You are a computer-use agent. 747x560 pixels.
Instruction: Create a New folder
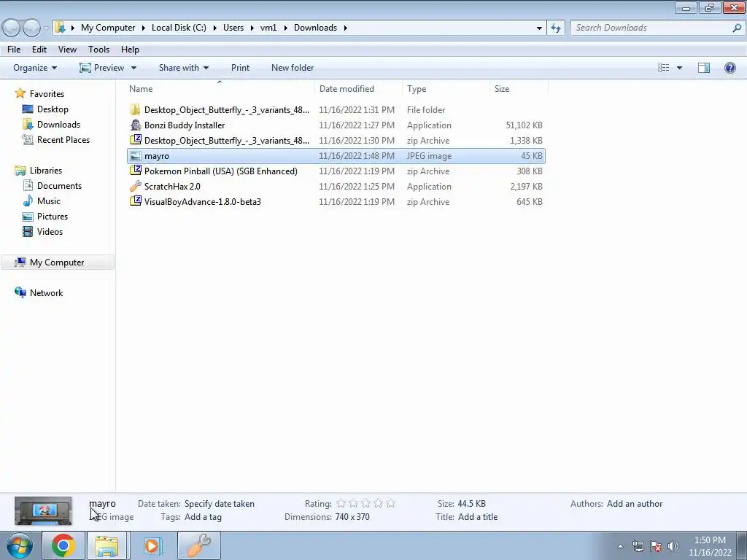click(x=293, y=68)
